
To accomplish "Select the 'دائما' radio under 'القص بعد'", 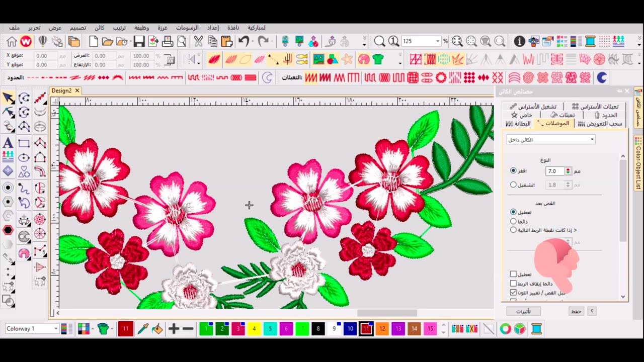I will (513, 221).
